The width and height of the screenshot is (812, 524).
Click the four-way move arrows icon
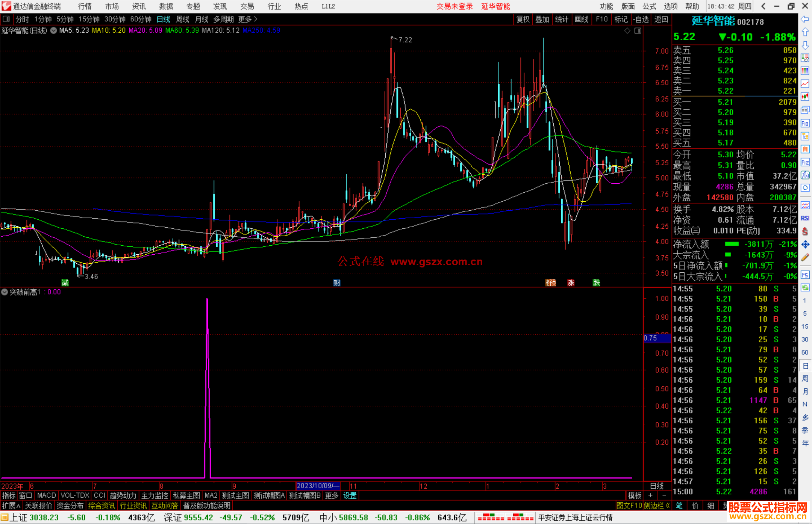coord(805,245)
